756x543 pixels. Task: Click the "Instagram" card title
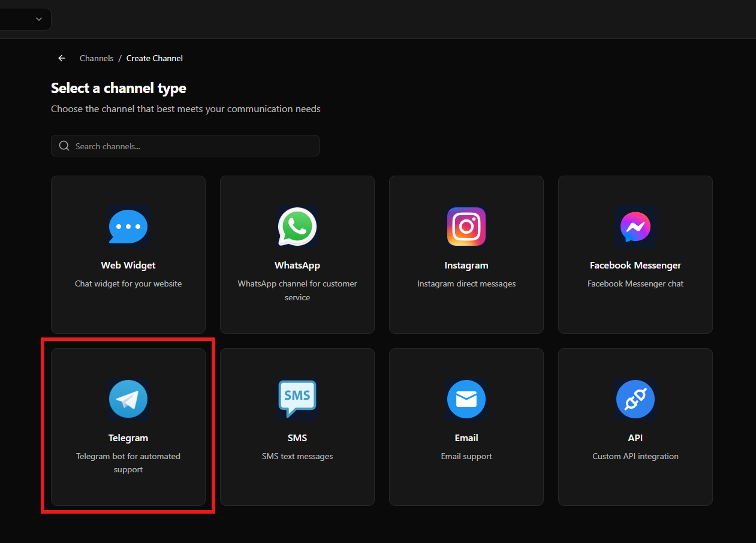[x=466, y=266]
